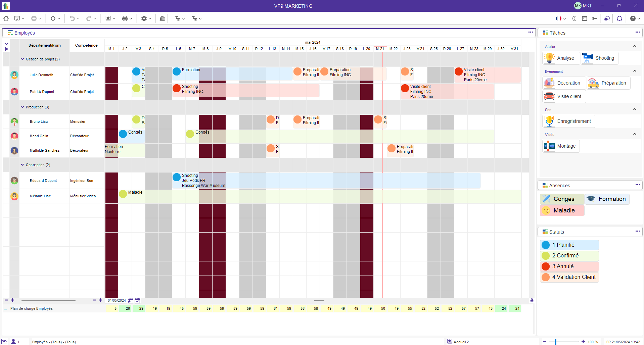This screenshot has height=345, width=644.
Task: Click the favorite screen star icon
Action: pos(108,19)
